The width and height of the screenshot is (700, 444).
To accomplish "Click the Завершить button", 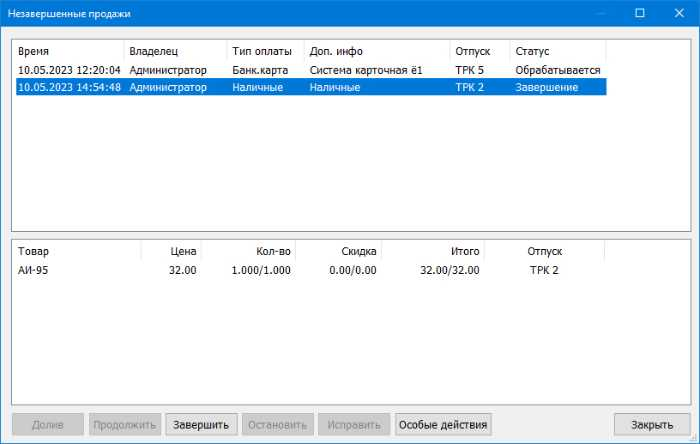I will [202, 424].
